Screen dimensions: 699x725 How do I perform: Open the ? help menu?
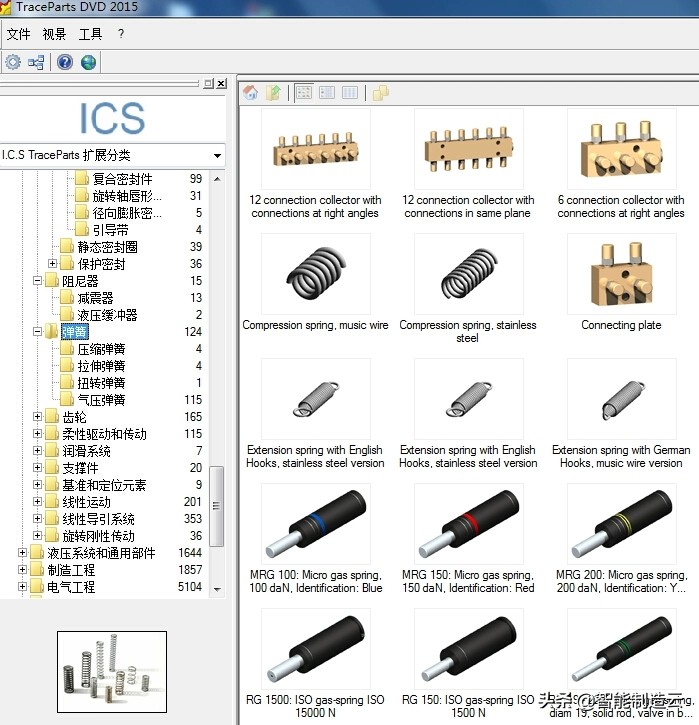pyautogui.click(x=121, y=34)
